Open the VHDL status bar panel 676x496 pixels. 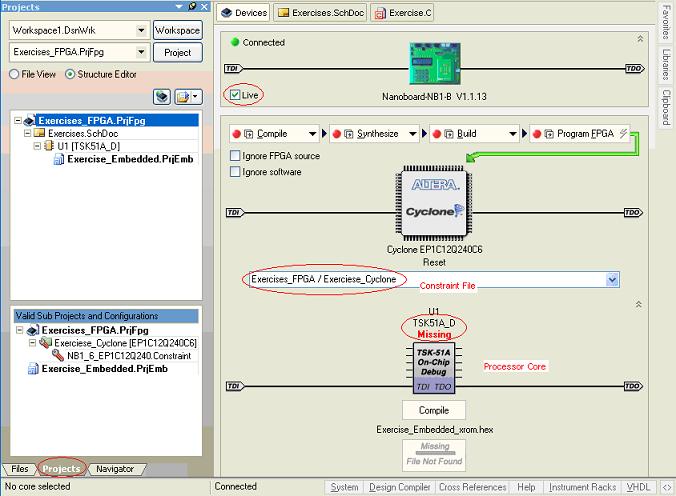pos(638,487)
